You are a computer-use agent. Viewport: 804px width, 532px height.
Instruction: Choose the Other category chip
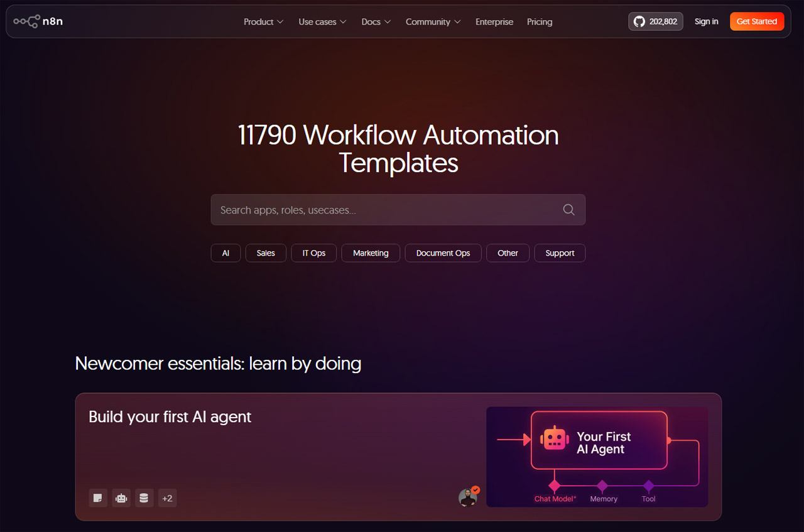[508, 253]
